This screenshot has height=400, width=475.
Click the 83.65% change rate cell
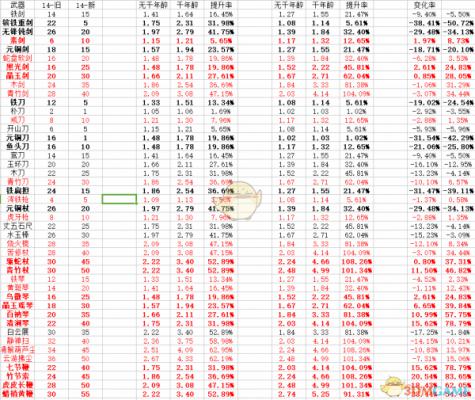pyautogui.click(x=458, y=376)
